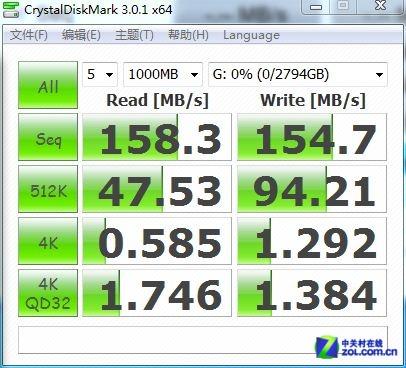Open the 编辑(E) menu
Image resolution: width=406 pixels, height=368 pixels.
coord(81,35)
